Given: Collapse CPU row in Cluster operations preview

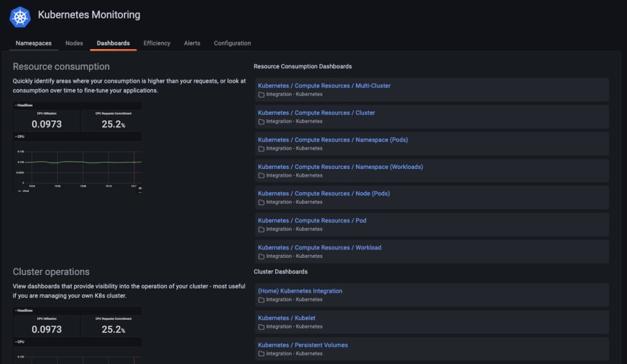Looking at the screenshot, I should [x=20, y=342].
